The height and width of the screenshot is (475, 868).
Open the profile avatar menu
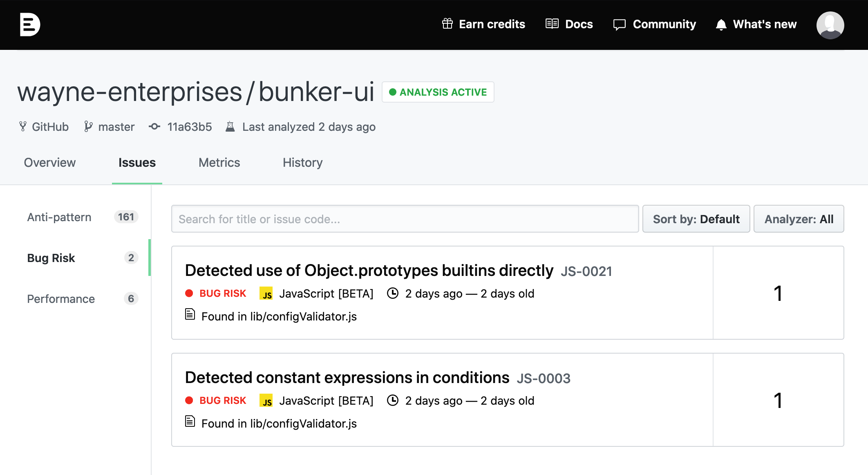pyautogui.click(x=830, y=25)
